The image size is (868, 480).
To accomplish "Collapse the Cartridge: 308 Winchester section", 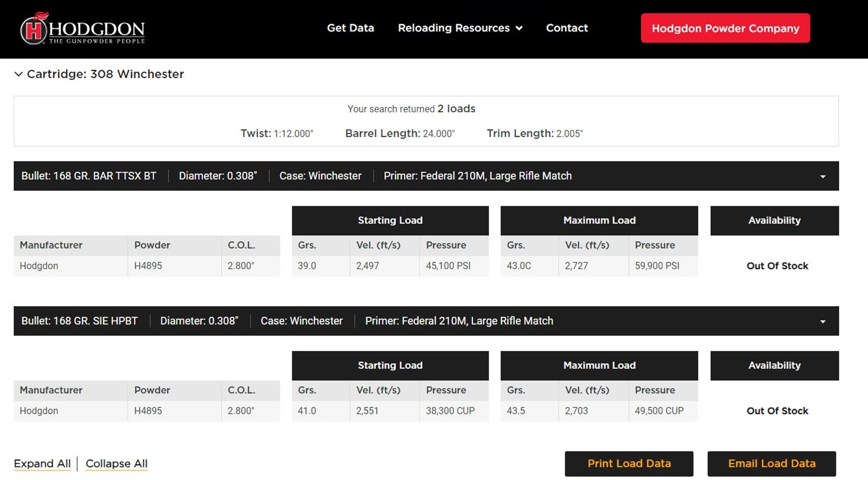I will click(99, 74).
